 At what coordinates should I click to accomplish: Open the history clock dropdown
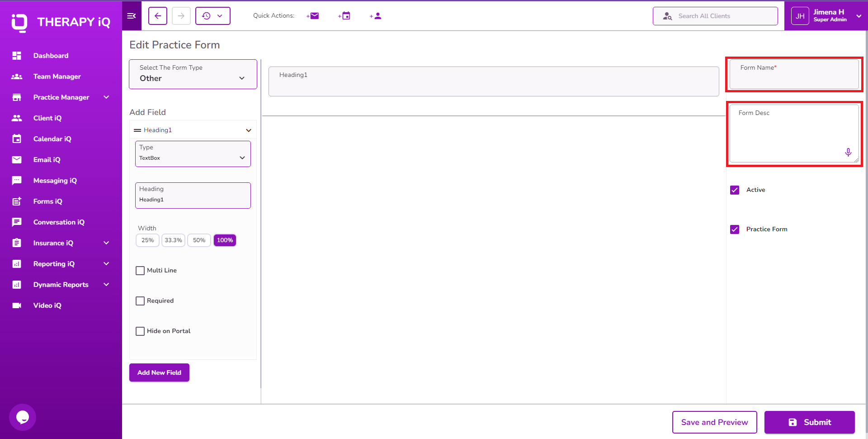[x=213, y=16]
